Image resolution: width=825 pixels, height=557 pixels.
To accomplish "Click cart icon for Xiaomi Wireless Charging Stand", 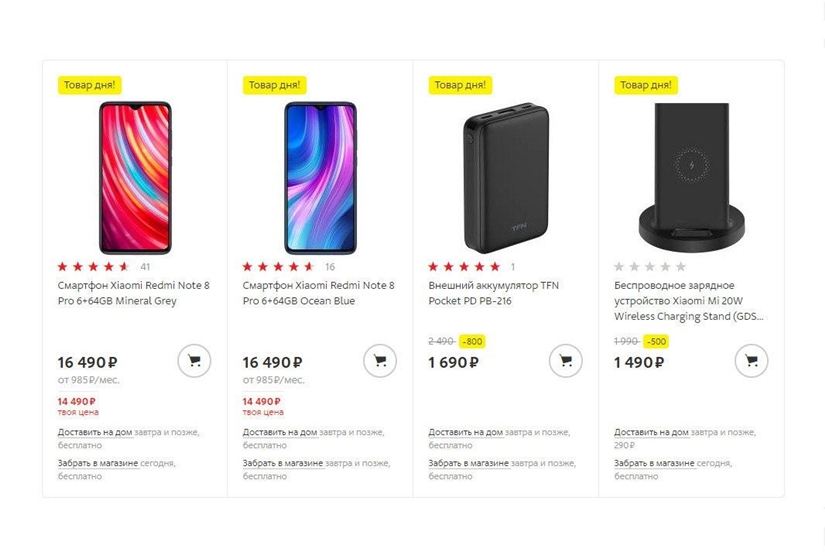I will 751,361.
